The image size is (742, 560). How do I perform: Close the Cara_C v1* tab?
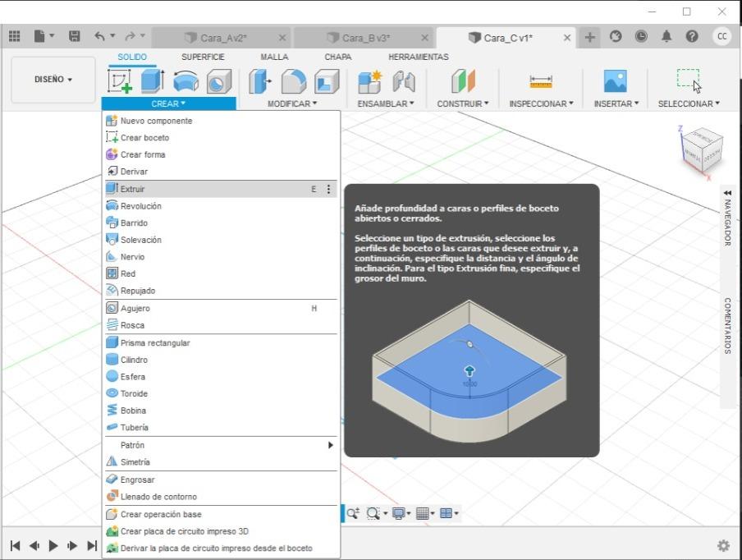(567, 38)
